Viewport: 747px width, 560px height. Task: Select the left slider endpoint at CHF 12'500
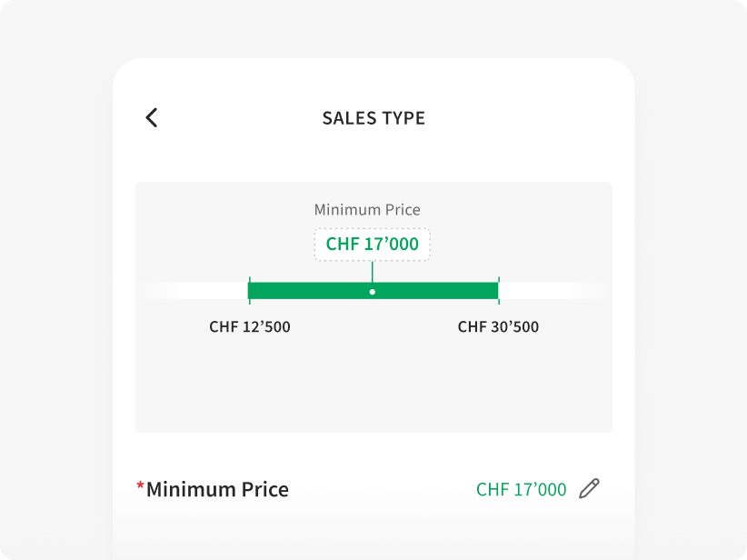click(x=249, y=289)
